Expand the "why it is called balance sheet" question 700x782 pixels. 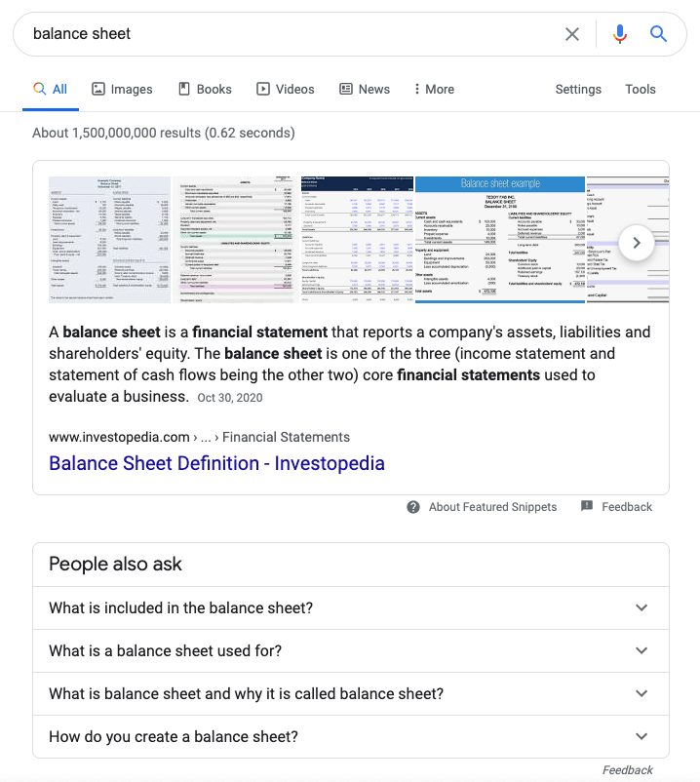click(x=350, y=693)
